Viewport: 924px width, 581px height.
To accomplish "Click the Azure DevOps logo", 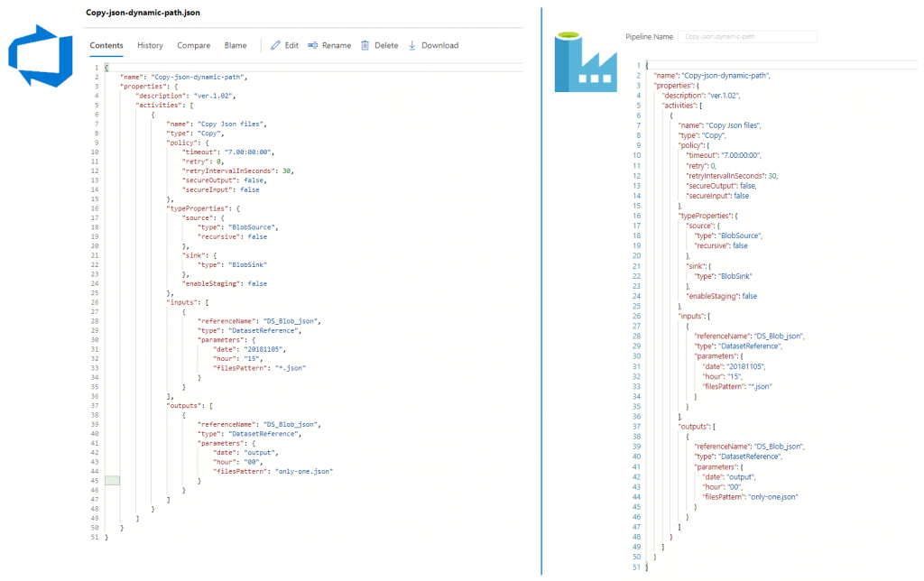I will point(39,56).
